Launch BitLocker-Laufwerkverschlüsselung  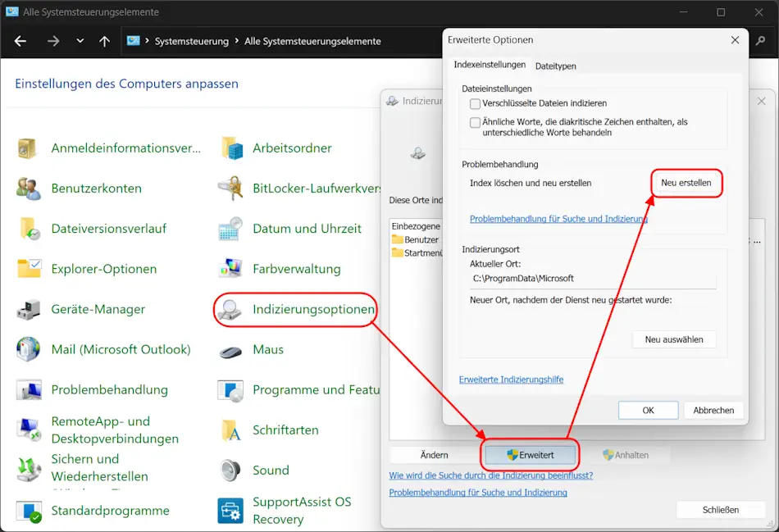click(312, 189)
